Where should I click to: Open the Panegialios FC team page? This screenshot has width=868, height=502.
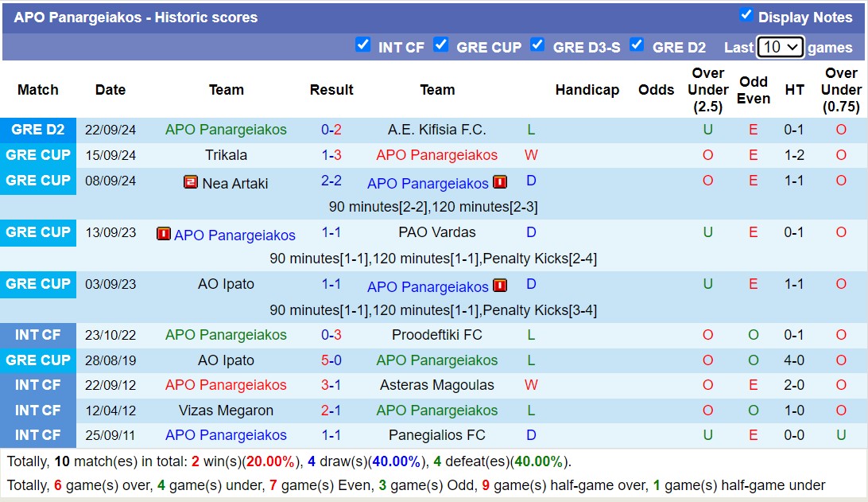pyautogui.click(x=437, y=435)
